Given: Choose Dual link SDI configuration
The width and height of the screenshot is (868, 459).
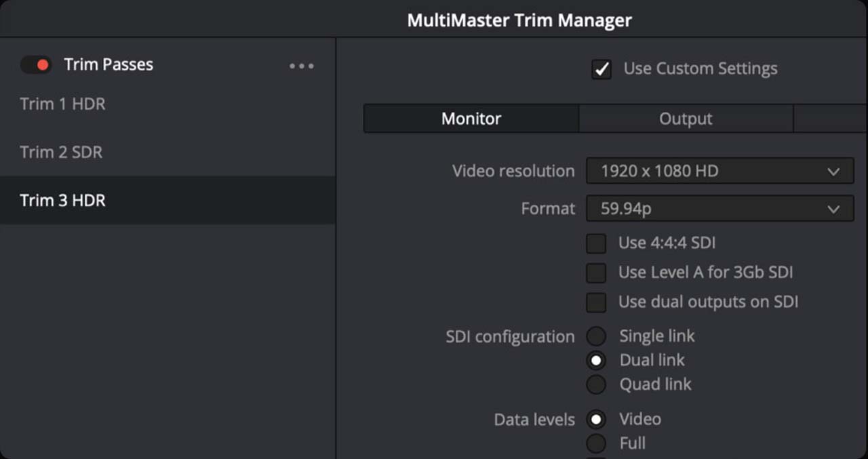Looking at the screenshot, I should tap(596, 360).
